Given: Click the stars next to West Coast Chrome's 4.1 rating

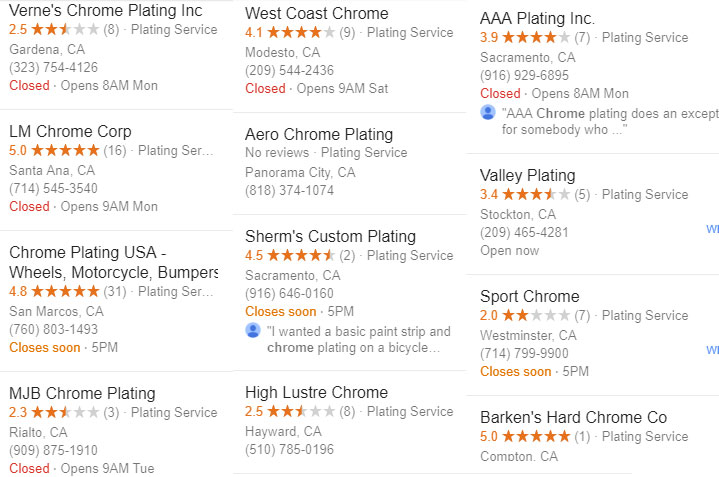Looking at the screenshot, I should pos(301,33).
